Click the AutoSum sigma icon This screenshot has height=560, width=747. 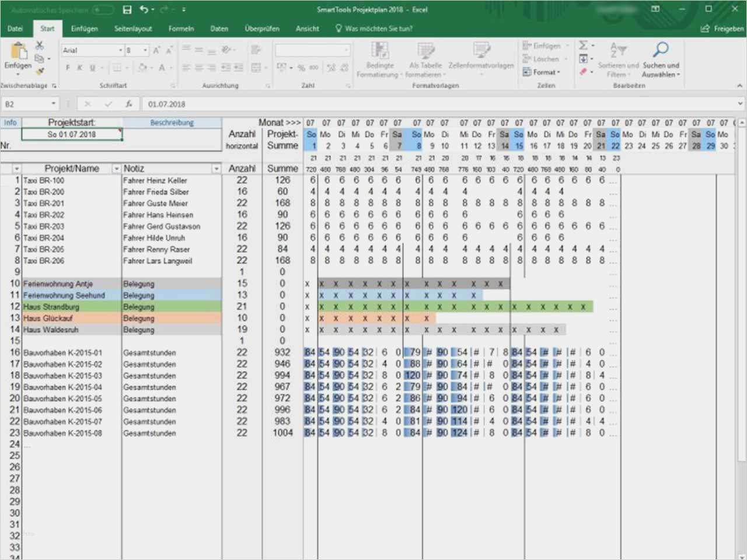pos(583,45)
